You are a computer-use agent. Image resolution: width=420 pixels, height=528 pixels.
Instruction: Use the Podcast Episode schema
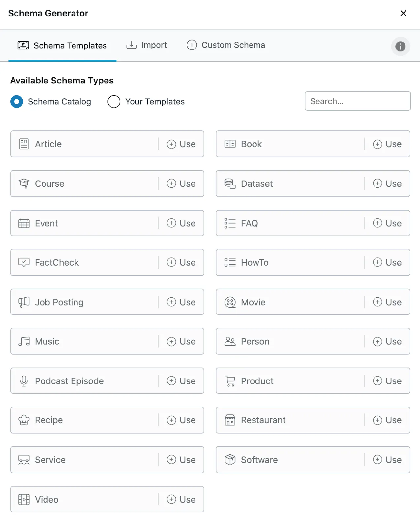(181, 381)
